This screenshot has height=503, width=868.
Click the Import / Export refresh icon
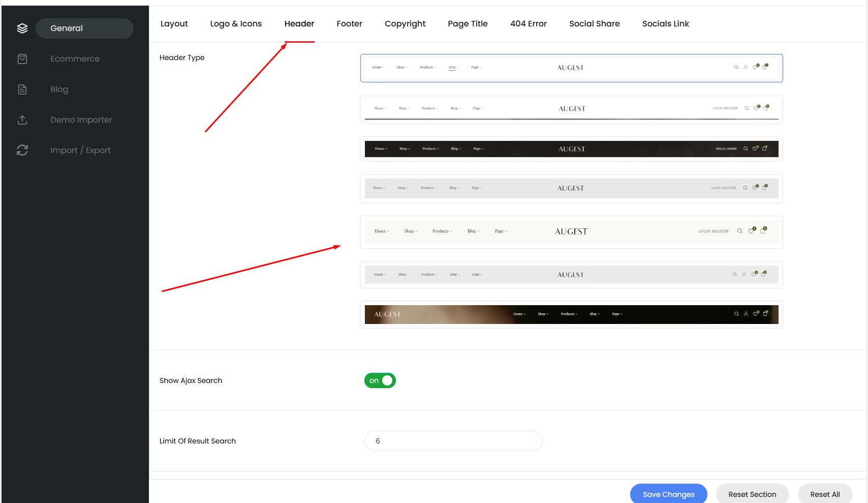click(22, 151)
